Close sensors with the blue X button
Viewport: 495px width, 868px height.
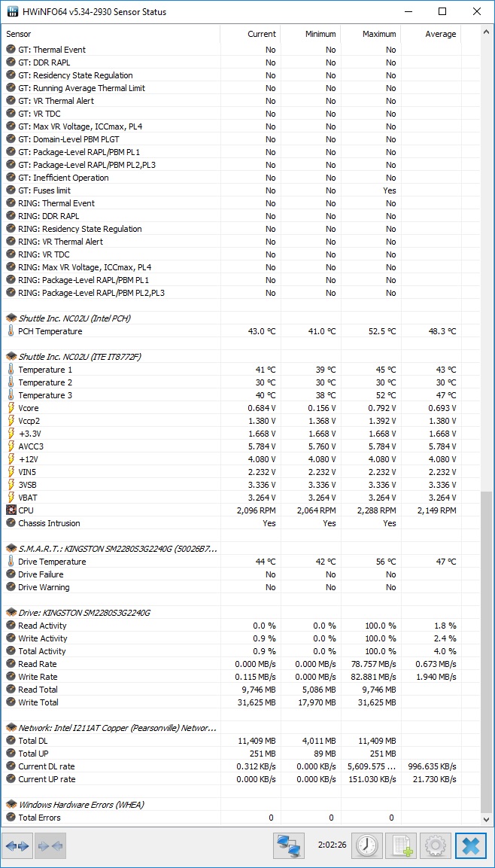pos(471,846)
